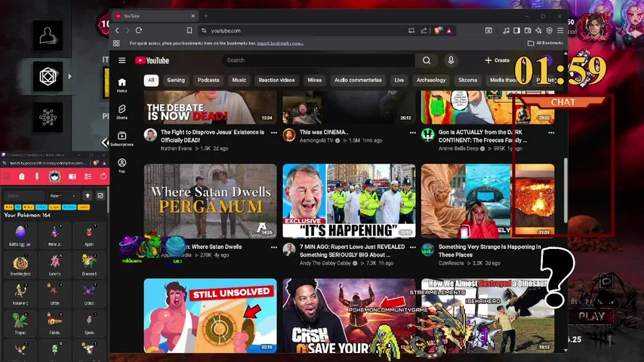Click the Poké Ball avatar in panel header
Image resolution: width=644 pixels, height=362 pixels.
point(54,176)
